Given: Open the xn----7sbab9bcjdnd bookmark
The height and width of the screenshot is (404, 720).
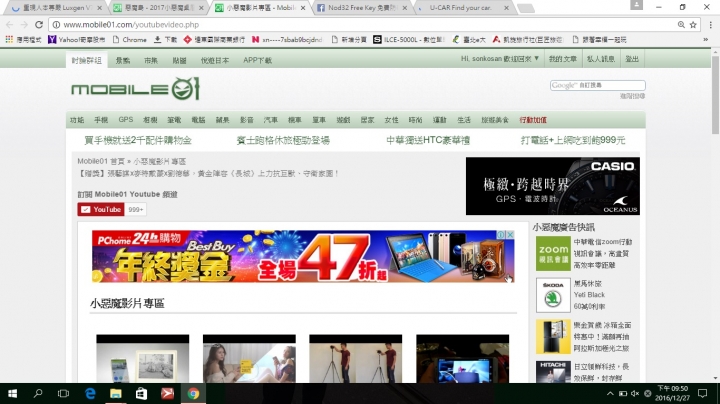Looking at the screenshot, I should pyautogui.click(x=287, y=39).
